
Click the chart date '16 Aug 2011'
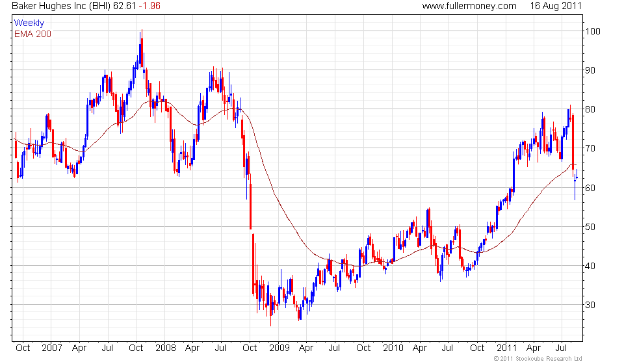(x=556, y=6)
